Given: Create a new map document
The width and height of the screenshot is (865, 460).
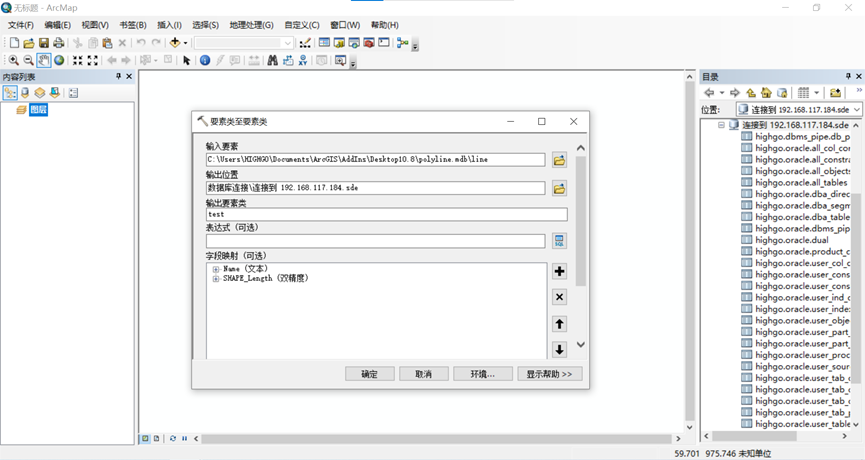Looking at the screenshot, I should coord(14,43).
